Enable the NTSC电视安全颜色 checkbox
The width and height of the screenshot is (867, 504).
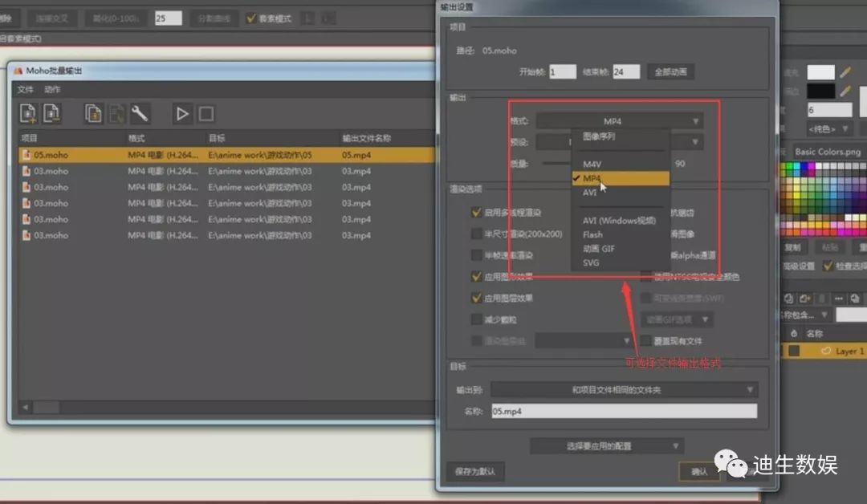click(645, 276)
